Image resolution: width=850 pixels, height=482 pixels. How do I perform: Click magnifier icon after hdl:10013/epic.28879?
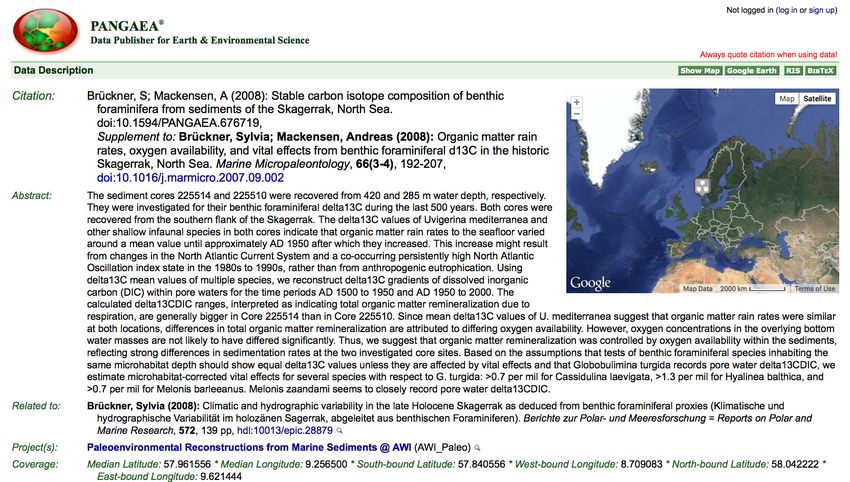coord(339,431)
